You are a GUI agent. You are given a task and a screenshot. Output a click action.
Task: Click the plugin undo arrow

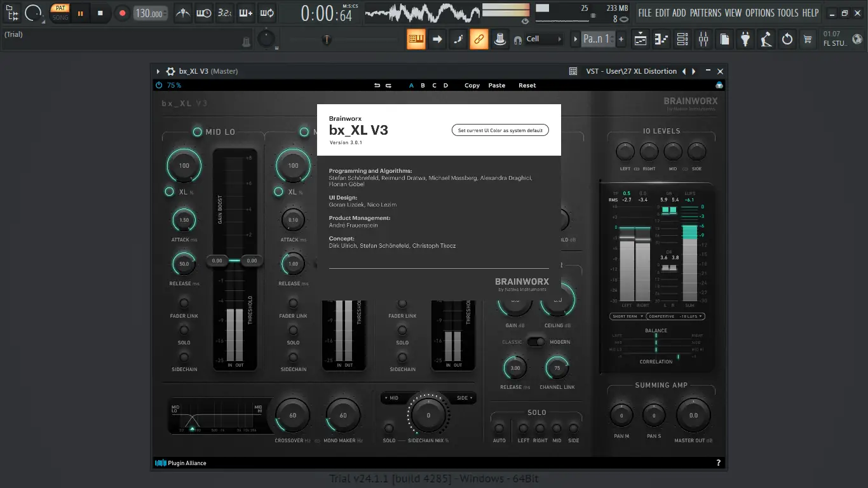(377, 85)
